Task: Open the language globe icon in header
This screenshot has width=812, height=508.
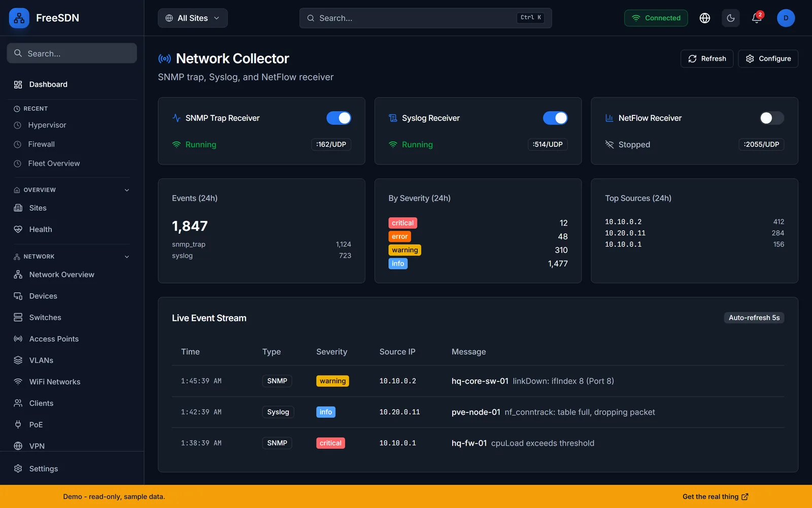Action: click(x=705, y=18)
